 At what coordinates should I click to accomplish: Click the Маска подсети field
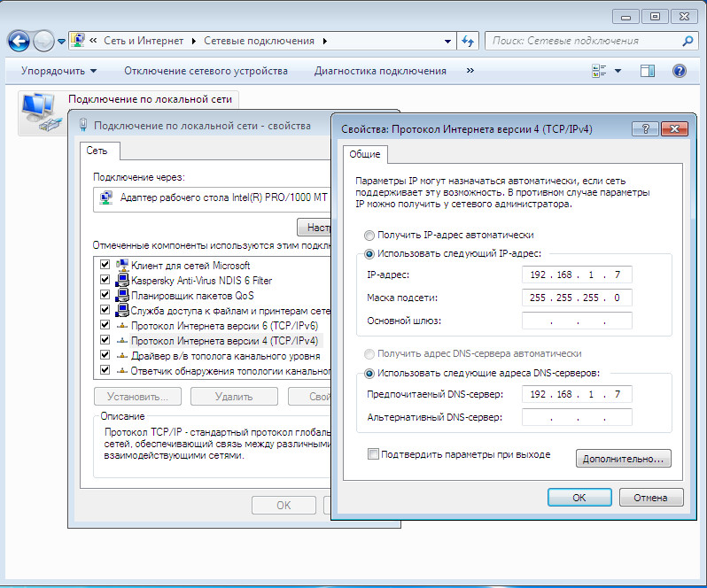click(577, 298)
